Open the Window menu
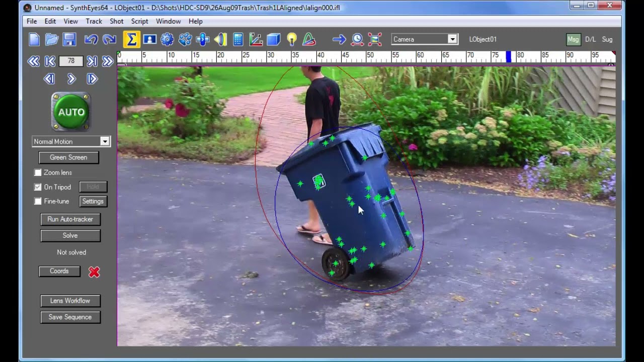The width and height of the screenshot is (644, 362). coord(168,21)
